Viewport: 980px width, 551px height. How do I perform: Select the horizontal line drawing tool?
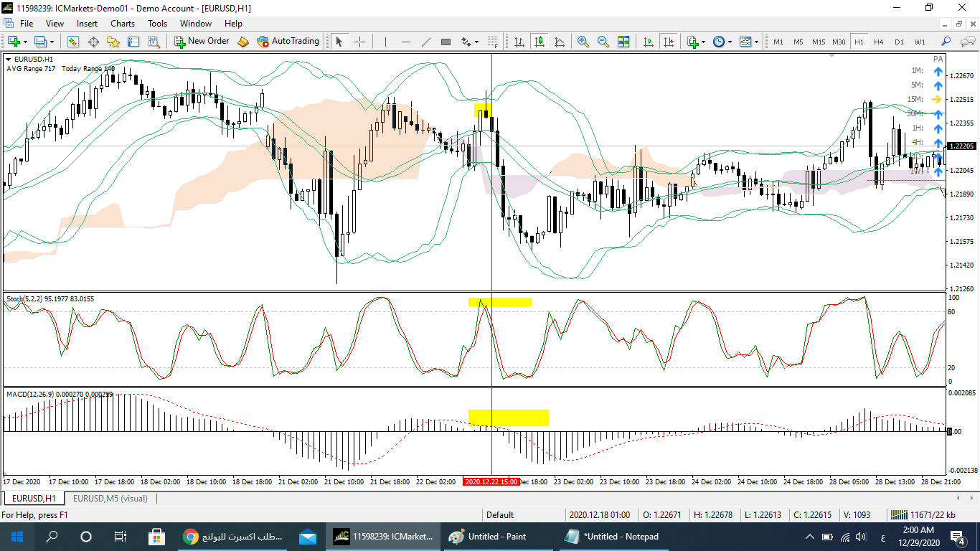[405, 42]
